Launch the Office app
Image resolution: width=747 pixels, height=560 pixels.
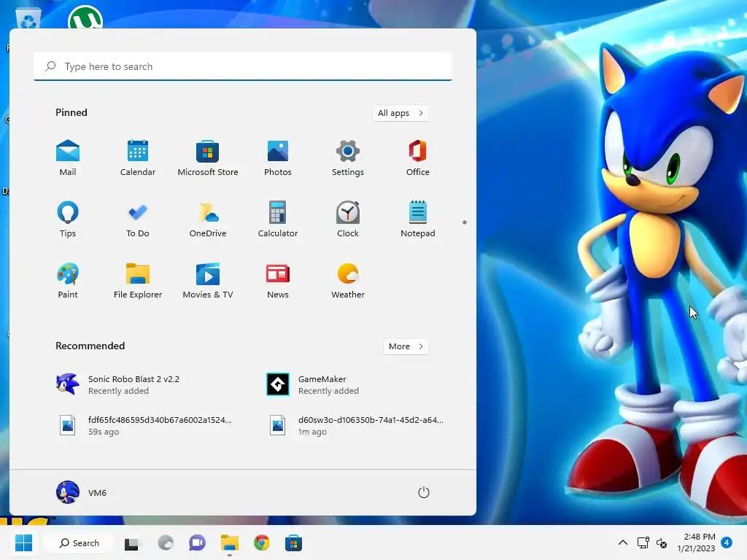coord(418,158)
